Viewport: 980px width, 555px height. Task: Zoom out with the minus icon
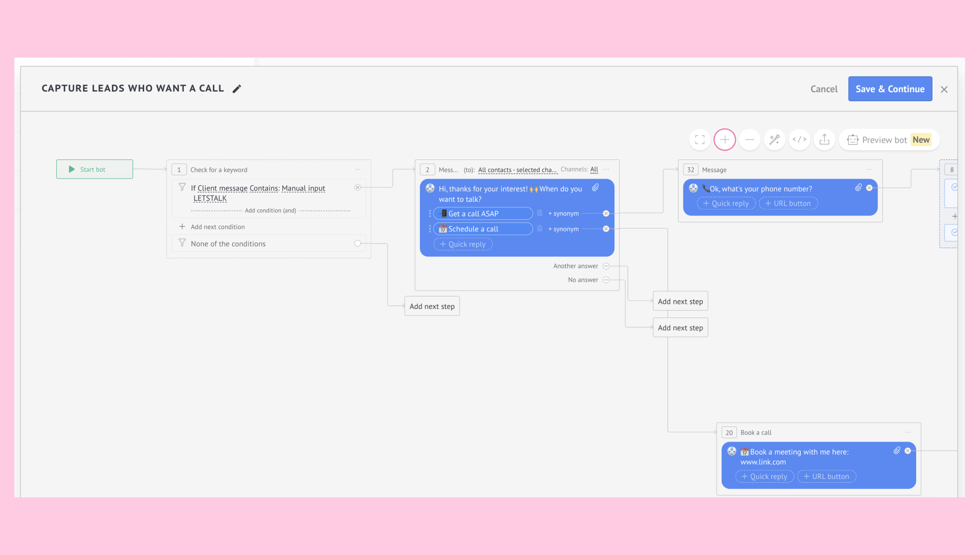(x=749, y=140)
